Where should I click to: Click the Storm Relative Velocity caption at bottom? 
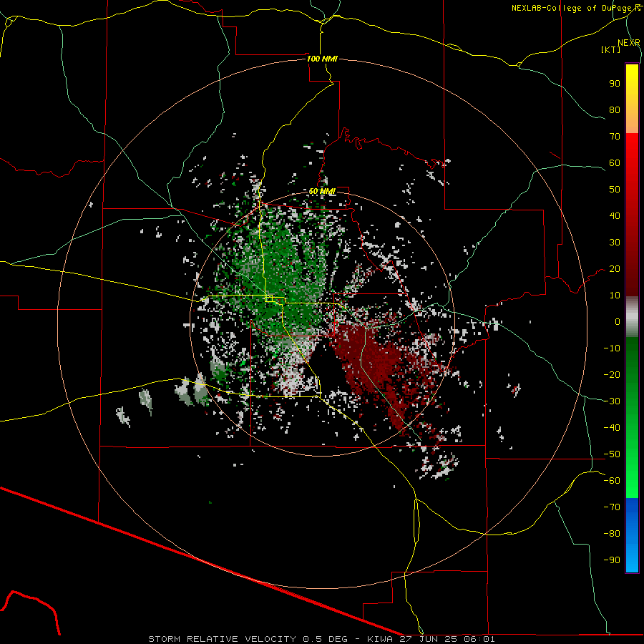(x=321, y=639)
